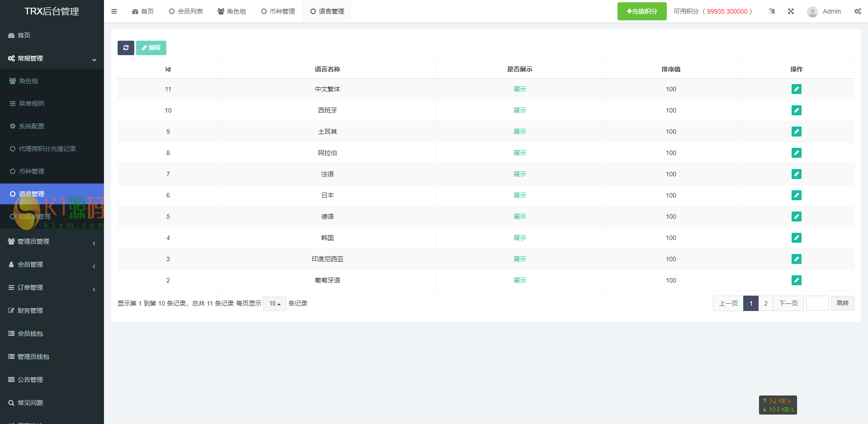Go to the next page with 下一页
This screenshot has height=424, width=868.
coord(788,303)
